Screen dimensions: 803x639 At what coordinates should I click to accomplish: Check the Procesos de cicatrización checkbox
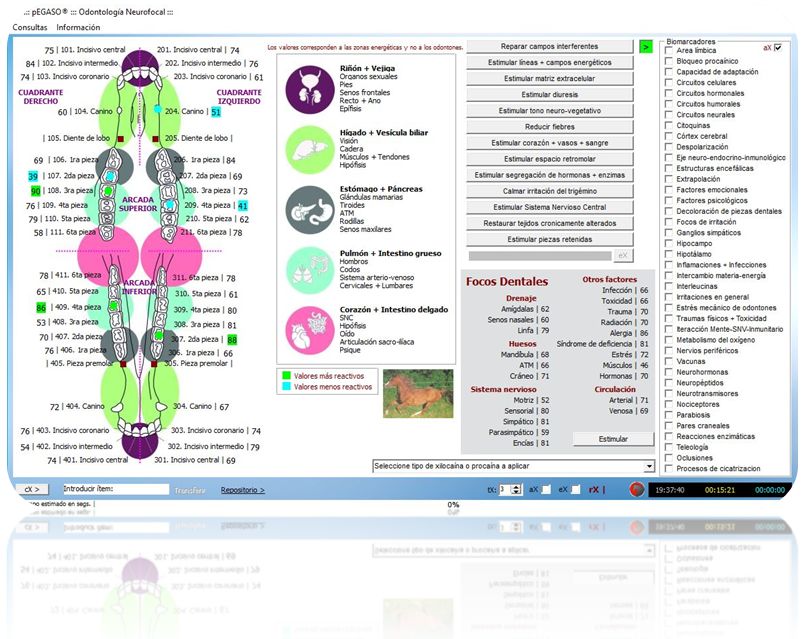(x=669, y=468)
